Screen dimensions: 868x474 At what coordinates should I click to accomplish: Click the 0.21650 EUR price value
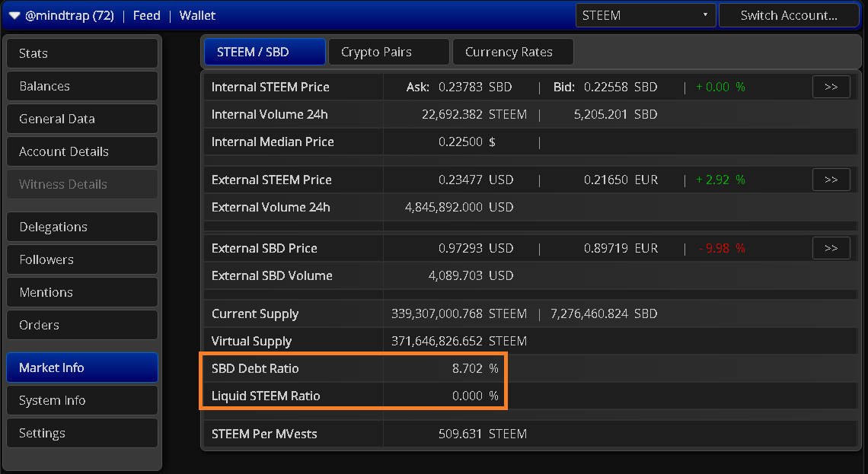click(x=621, y=180)
